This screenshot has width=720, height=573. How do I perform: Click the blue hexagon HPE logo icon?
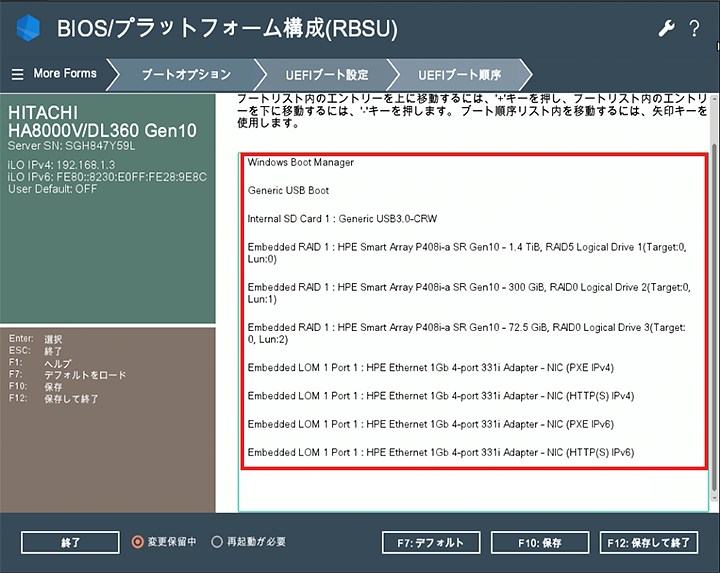click(28, 28)
